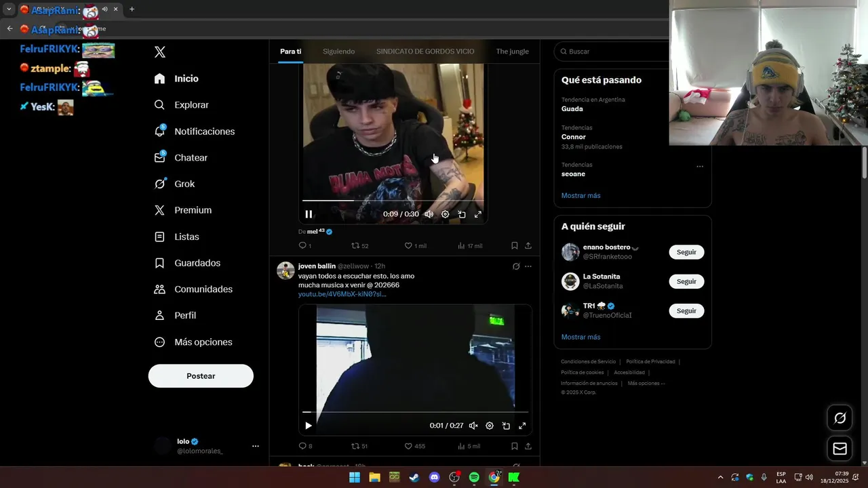Switch to the Siguiendo tab
868x488 pixels.
[338, 52]
